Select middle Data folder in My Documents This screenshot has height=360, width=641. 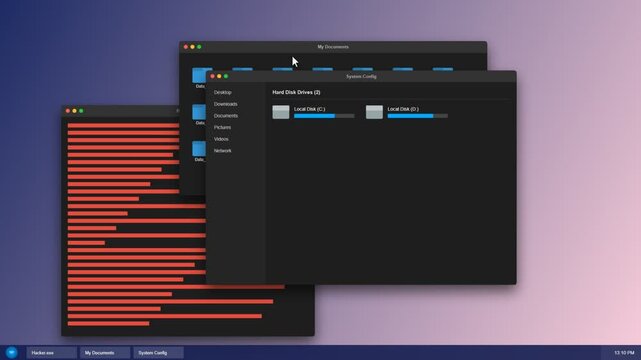pyautogui.click(x=199, y=112)
